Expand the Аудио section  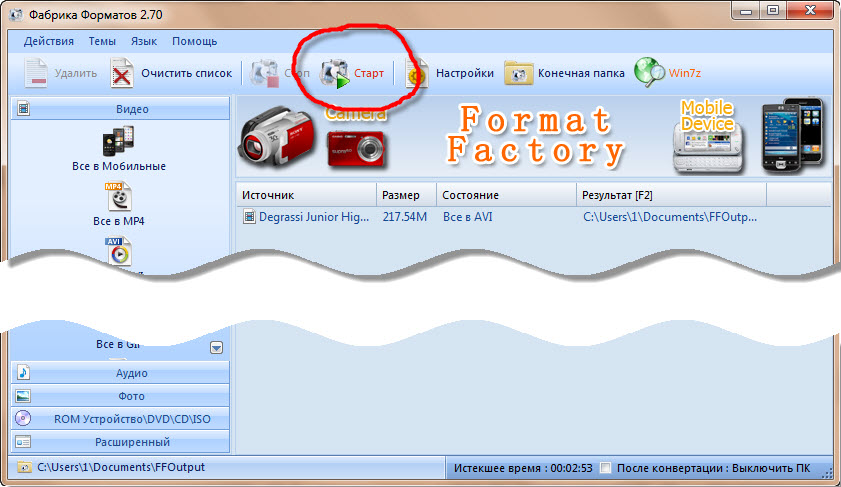(120, 373)
